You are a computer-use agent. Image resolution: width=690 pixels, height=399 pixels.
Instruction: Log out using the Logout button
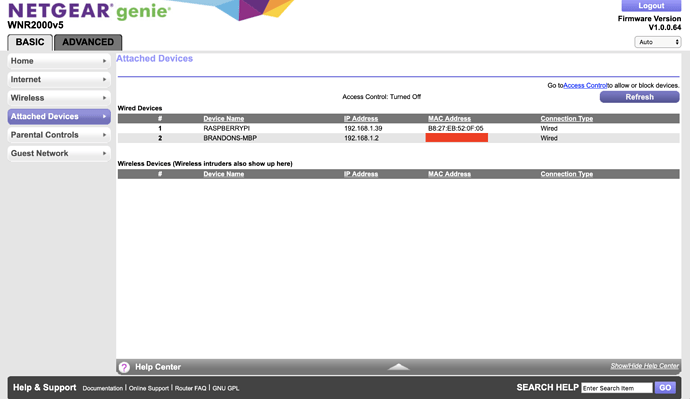pos(651,6)
